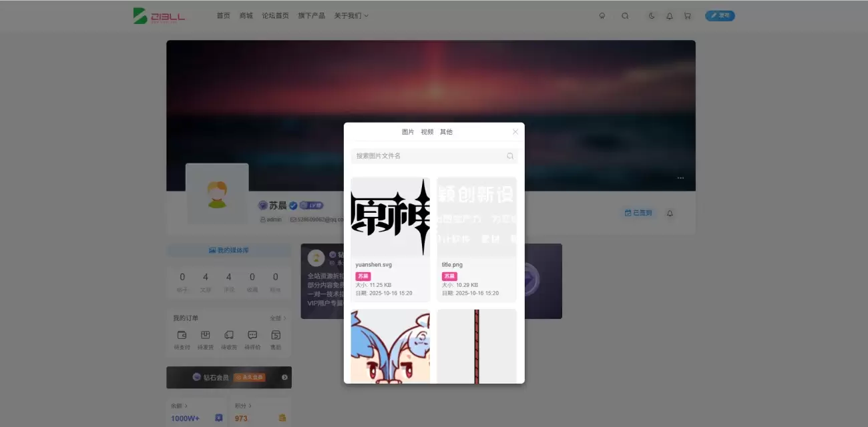Viewport: 868px width, 427px height.
Task: Switch to the 其他 tab in media dialog
Action: click(x=446, y=132)
